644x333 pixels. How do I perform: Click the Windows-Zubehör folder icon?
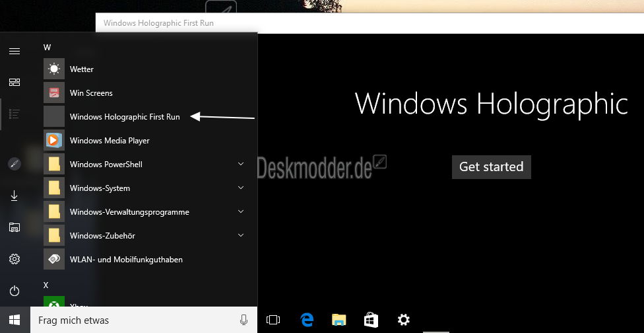coord(54,236)
